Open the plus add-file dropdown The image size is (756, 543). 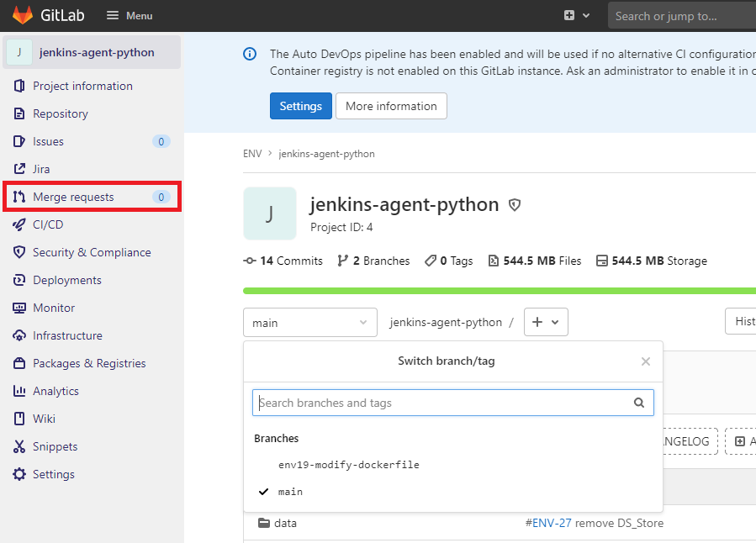(546, 322)
